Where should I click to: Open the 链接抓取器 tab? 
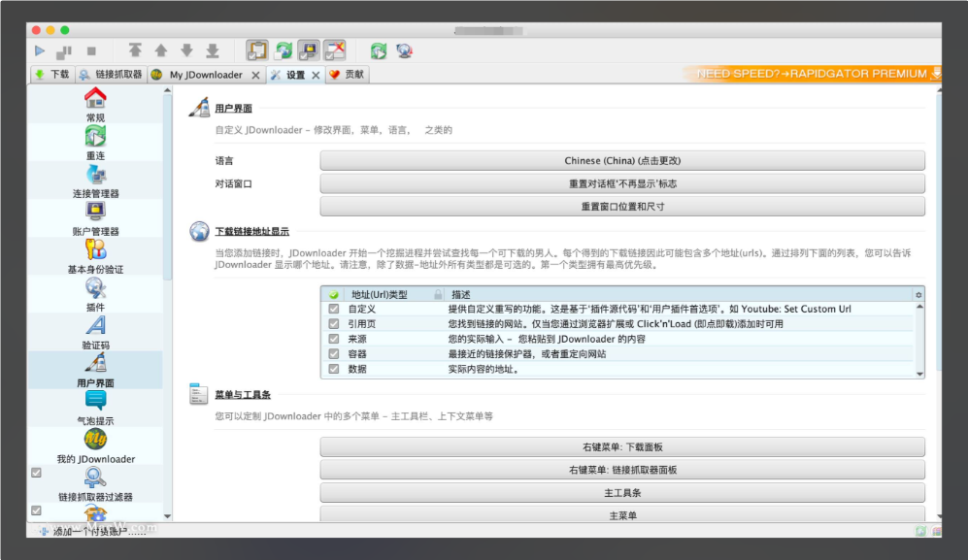click(111, 75)
